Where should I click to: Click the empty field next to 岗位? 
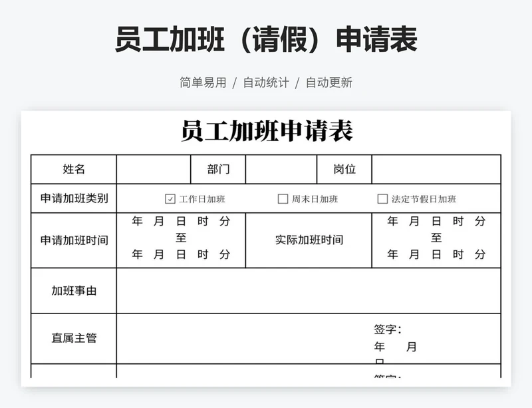coord(436,169)
